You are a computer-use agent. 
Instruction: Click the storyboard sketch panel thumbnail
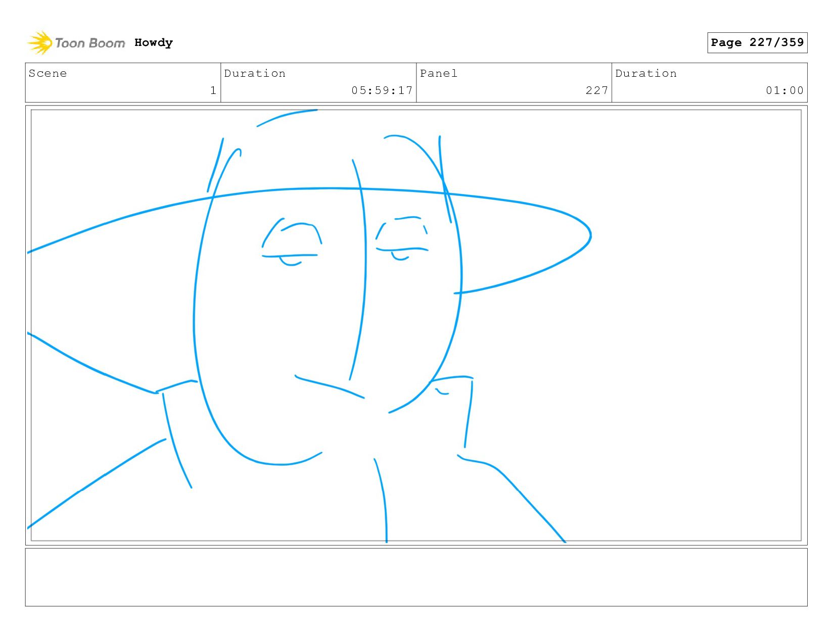click(x=416, y=325)
